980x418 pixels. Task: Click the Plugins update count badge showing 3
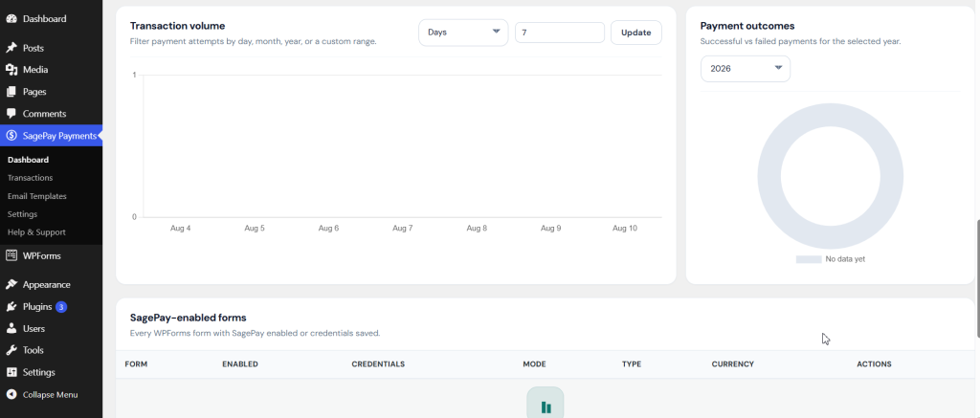[x=61, y=307]
